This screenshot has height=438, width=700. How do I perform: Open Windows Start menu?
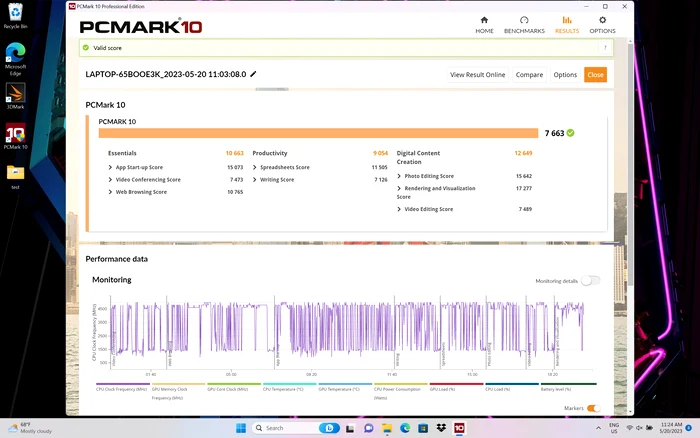tap(241, 428)
